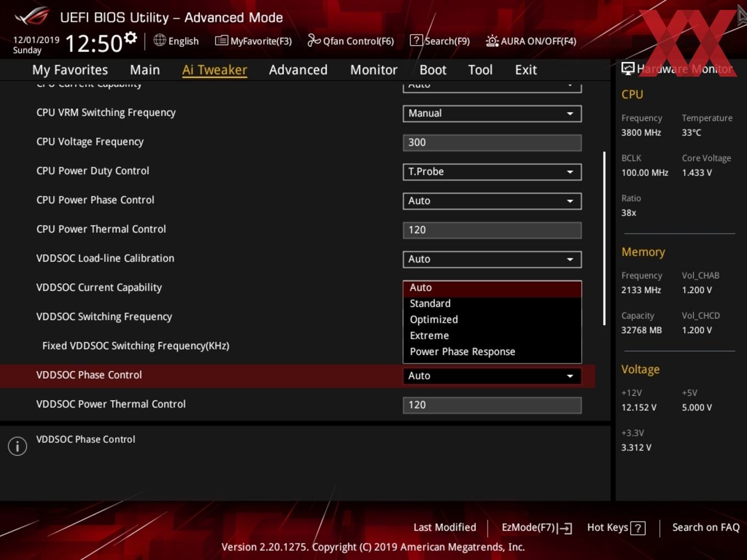Click Last Modified button
747x560 pixels.
(444, 527)
